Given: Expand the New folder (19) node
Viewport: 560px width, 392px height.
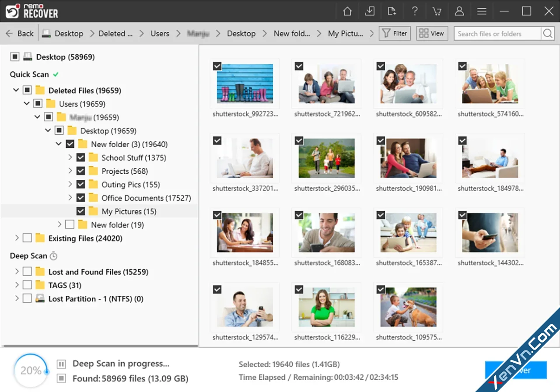Looking at the screenshot, I should click(x=59, y=225).
